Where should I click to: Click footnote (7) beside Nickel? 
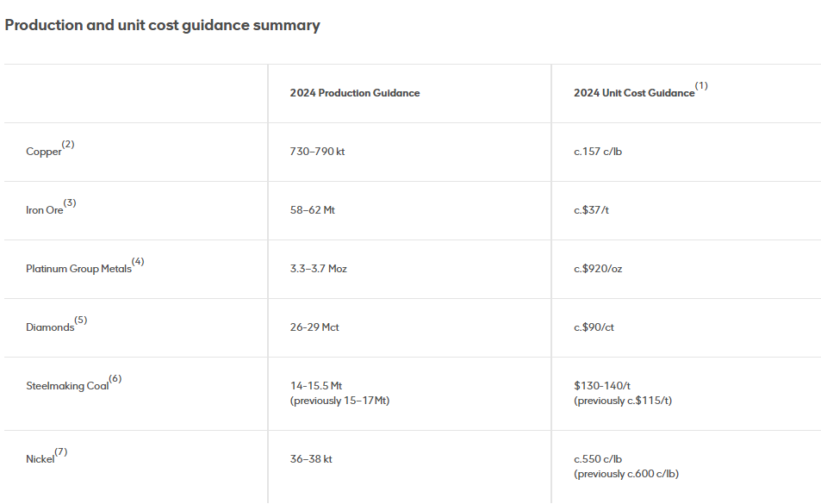pos(60,452)
